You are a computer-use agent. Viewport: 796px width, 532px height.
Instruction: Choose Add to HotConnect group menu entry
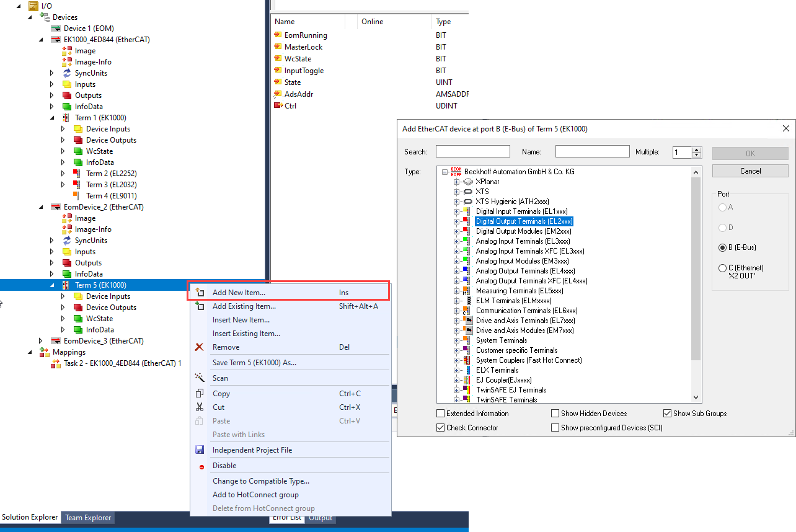(290, 495)
